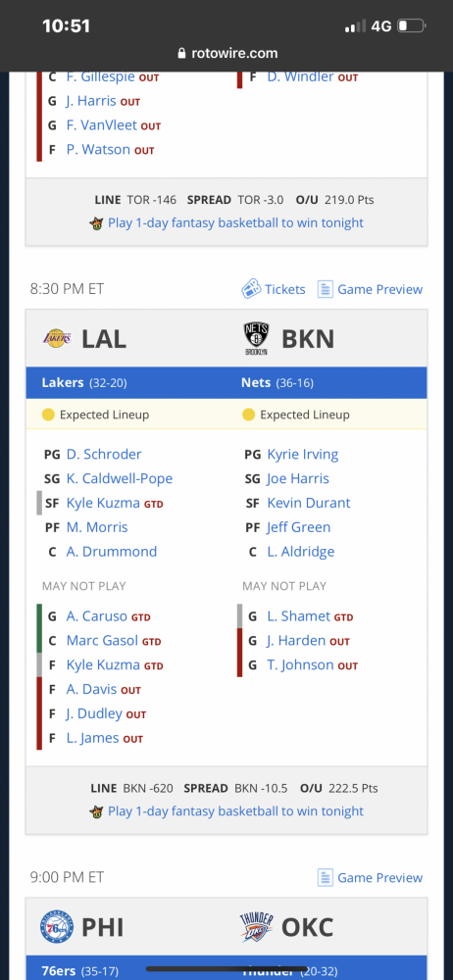The width and height of the screenshot is (453, 980).
Task: Open Kyrie Irving's player page
Action: (302, 455)
